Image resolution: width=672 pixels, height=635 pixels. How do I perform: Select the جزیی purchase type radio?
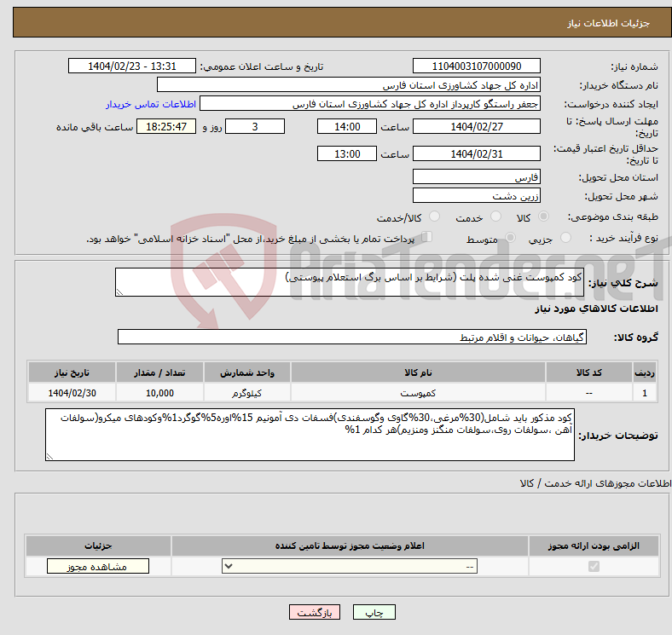point(565,237)
